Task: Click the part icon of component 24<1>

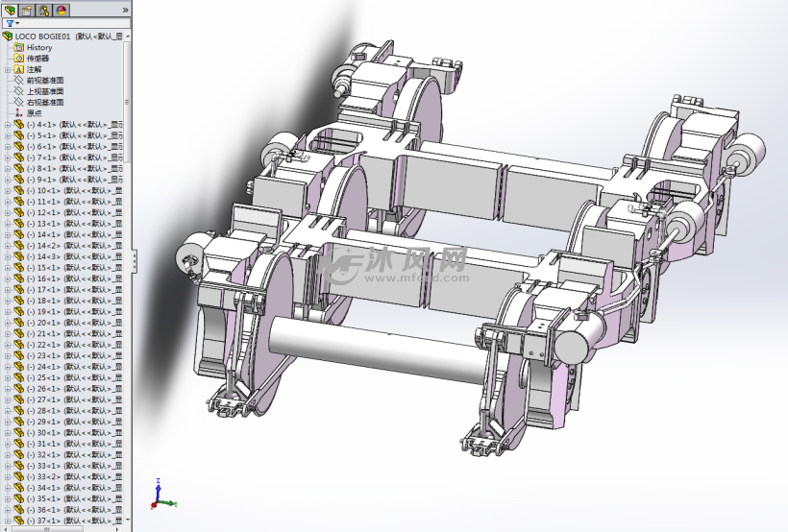Action: tap(19, 367)
